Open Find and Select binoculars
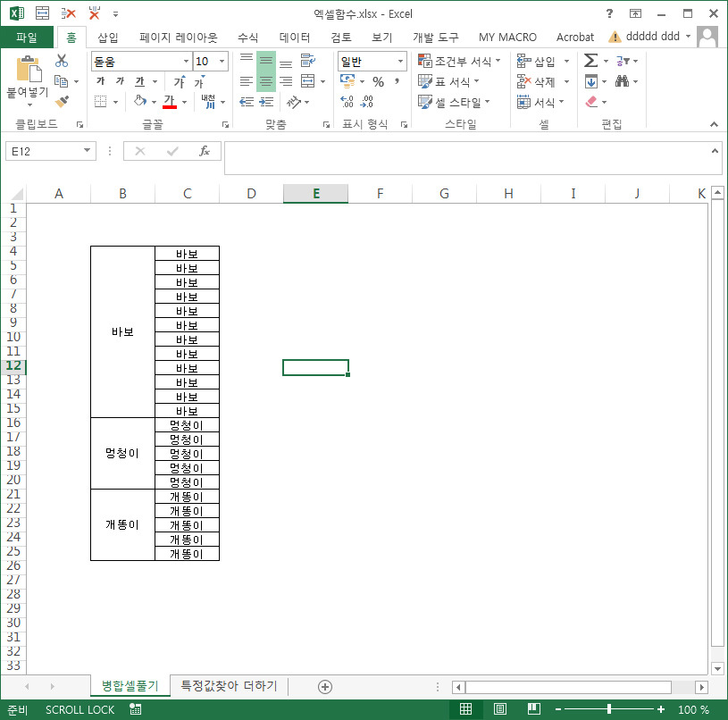Viewport: 728px width, 720px height. coord(622,81)
